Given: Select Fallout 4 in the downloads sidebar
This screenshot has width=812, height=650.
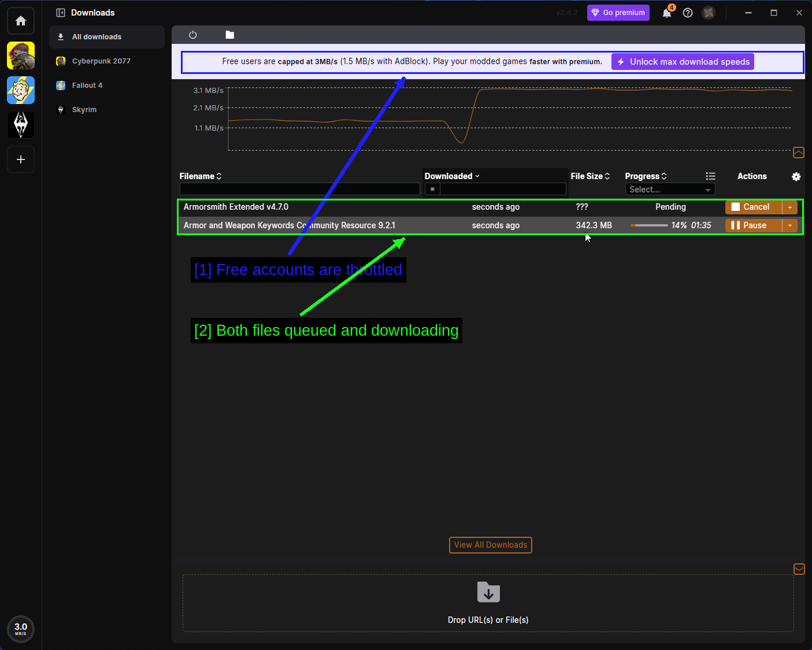Looking at the screenshot, I should tap(107, 86).
